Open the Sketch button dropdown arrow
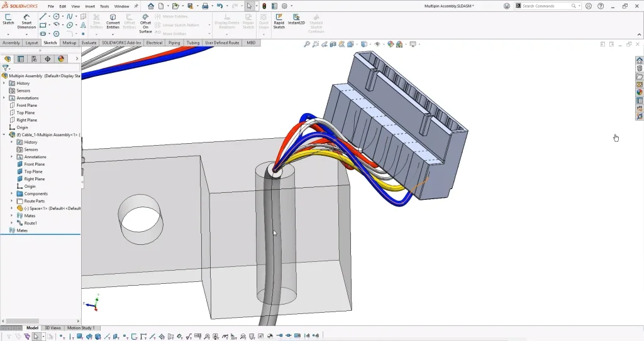 (8, 34)
